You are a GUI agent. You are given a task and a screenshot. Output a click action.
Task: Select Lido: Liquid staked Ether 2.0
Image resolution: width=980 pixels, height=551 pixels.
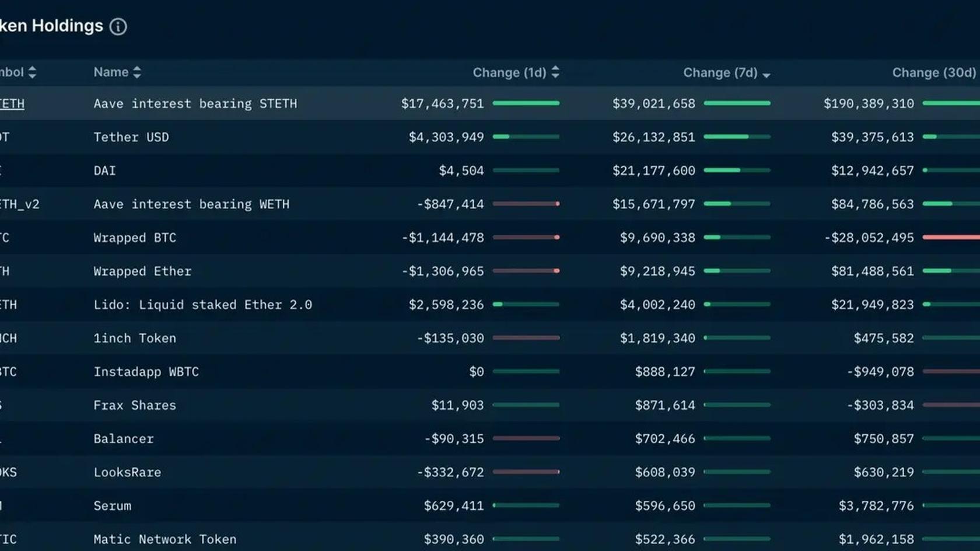[203, 305]
